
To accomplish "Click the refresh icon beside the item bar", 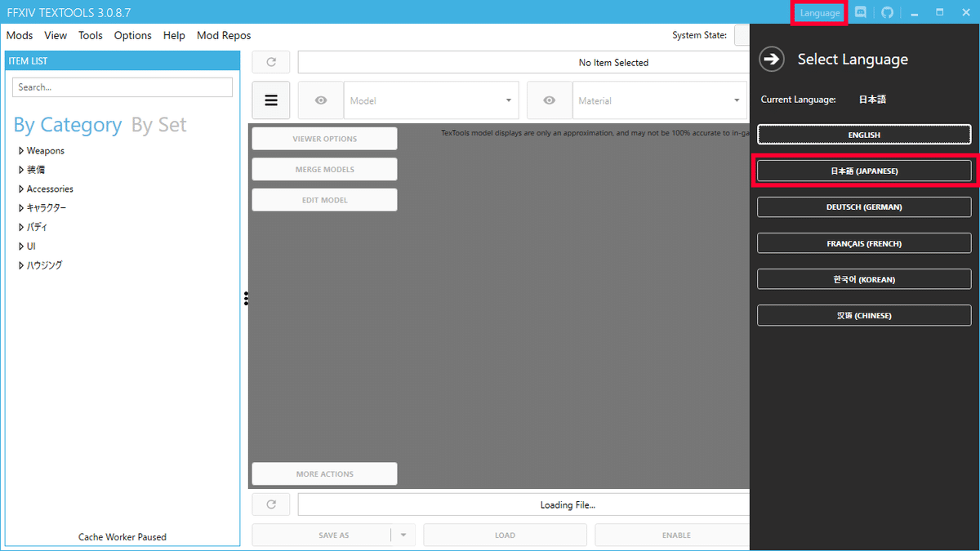I will (x=270, y=62).
